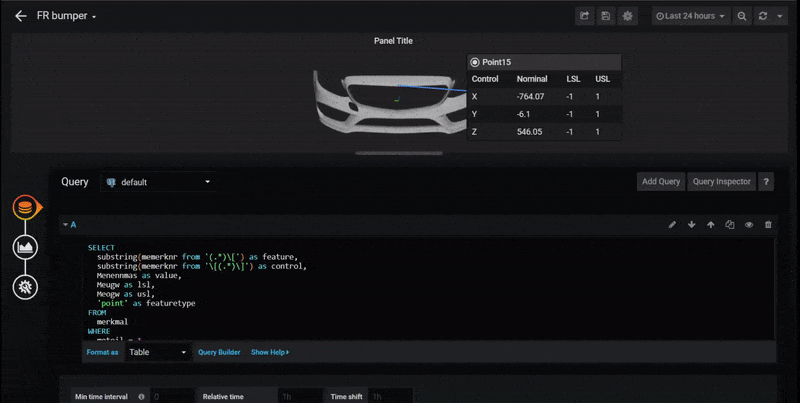Viewport: 800px width, 403px height.
Task: Click the panel resize handle bar
Action: point(399,153)
